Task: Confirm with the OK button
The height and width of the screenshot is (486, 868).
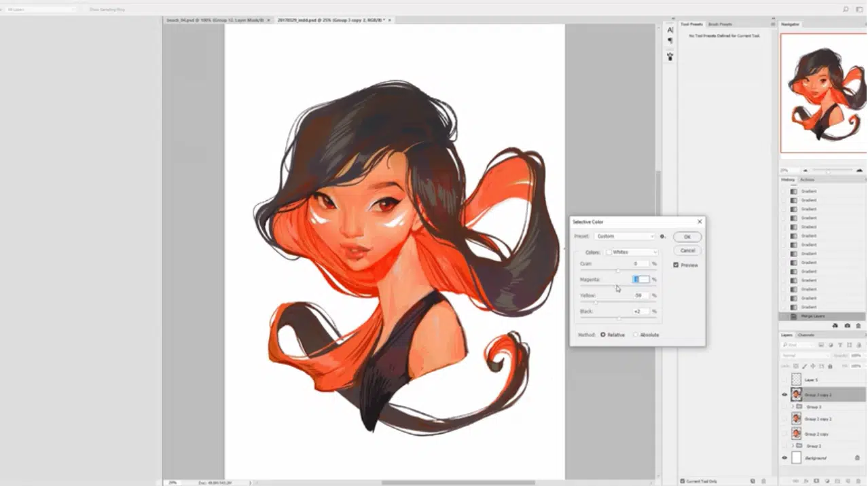Action: 687,236
